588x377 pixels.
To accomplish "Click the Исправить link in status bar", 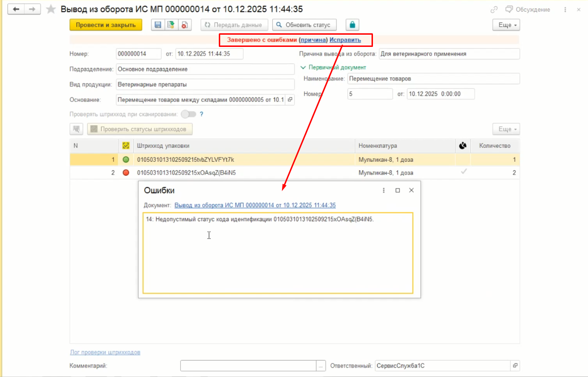I will tap(345, 40).
